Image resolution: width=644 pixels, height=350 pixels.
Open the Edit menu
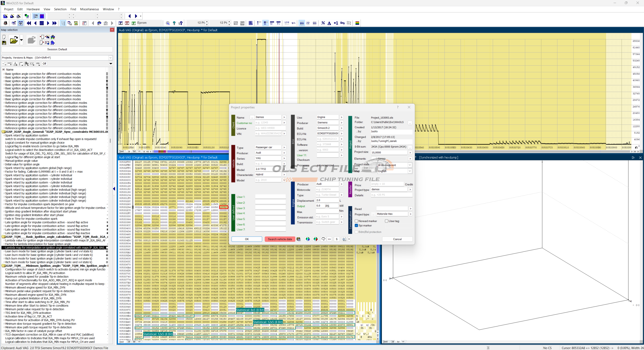coord(20,9)
